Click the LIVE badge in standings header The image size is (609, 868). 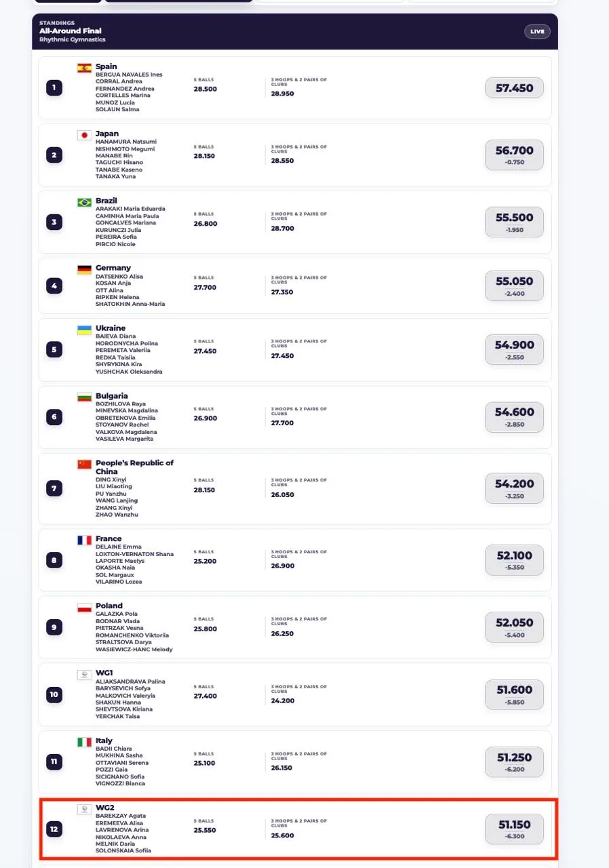(537, 31)
